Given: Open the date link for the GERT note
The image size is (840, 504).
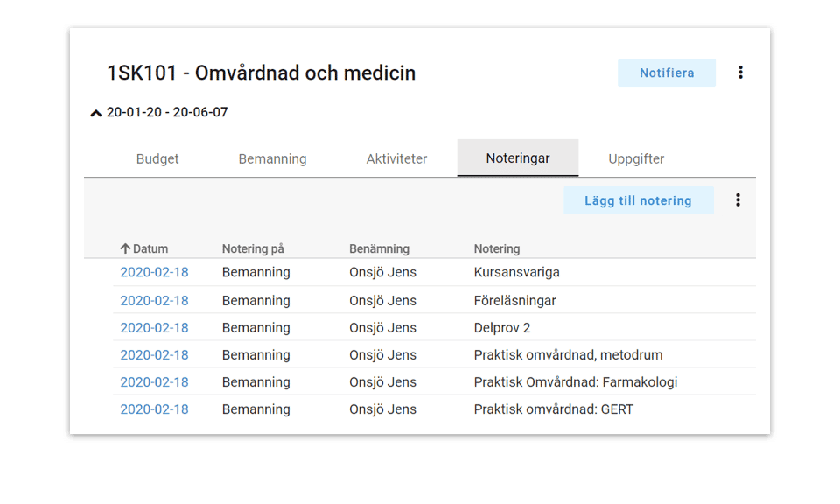Looking at the screenshot, I should 154,409.
